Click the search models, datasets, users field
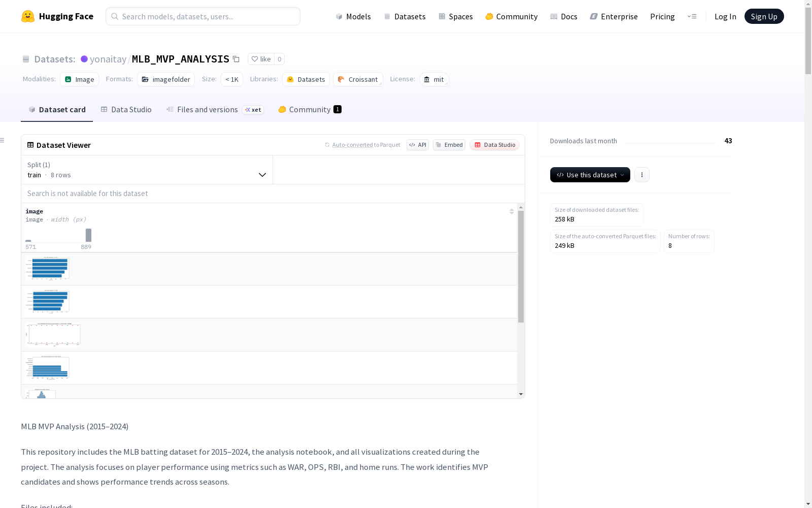812x508 pixels. [203, 16]
